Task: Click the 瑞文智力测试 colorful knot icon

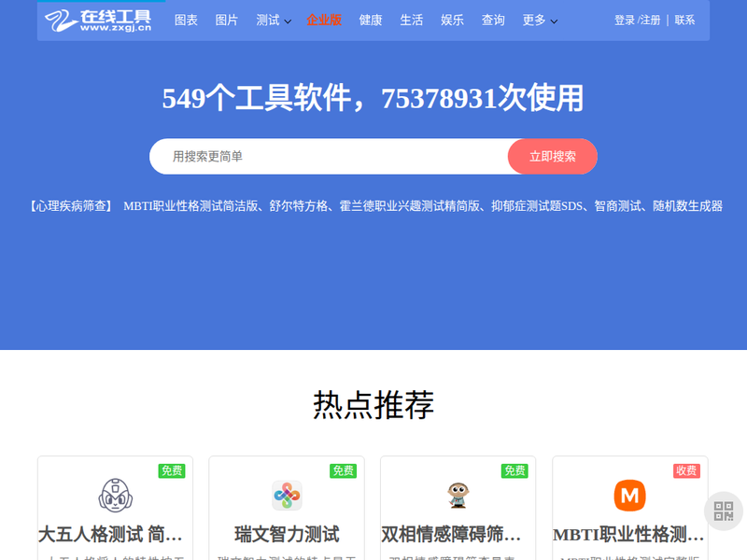Action: tap(287, 495)
